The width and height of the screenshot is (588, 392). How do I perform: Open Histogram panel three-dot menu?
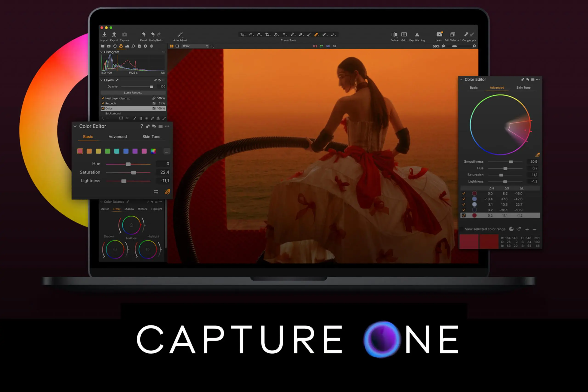164,52
